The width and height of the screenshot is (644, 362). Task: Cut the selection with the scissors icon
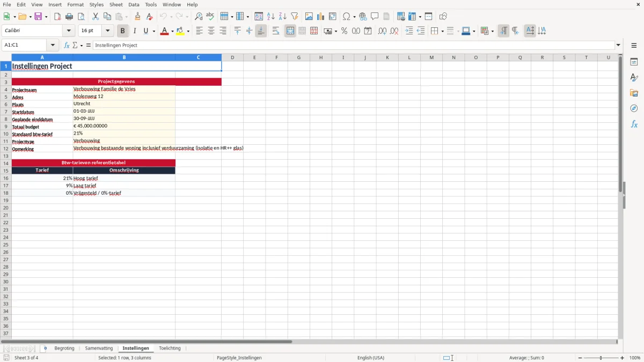click(96, 17)
